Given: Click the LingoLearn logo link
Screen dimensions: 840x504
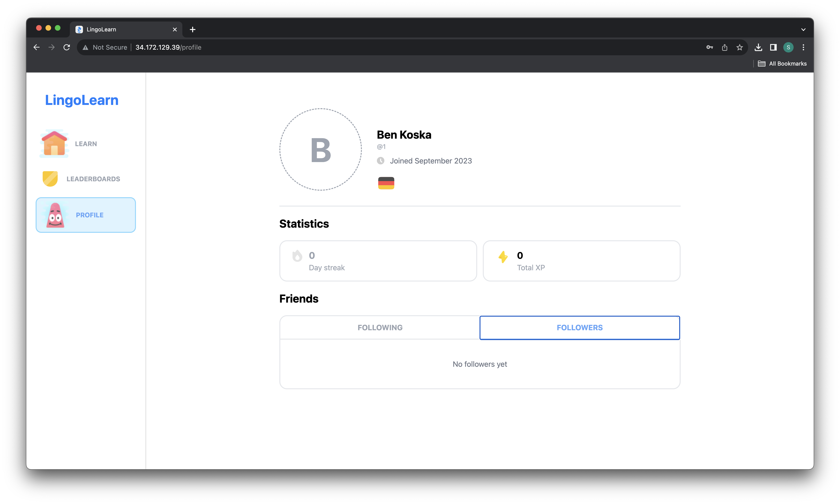Looking at the screenshot, I should 82,100.
